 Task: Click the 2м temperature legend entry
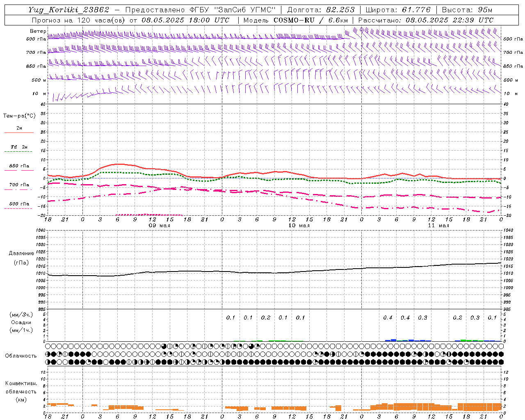[x=19, y=128]
